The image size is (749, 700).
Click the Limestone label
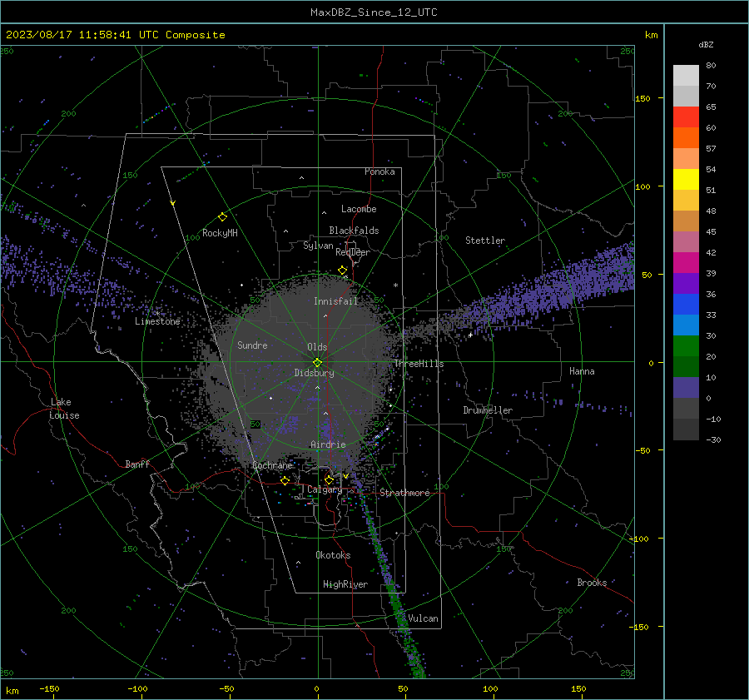tap(157, 321)
